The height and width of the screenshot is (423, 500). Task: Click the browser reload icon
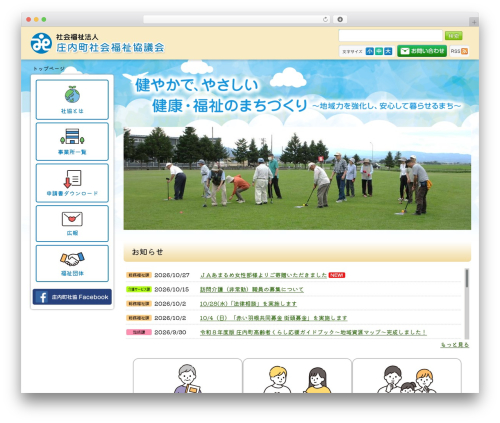click(325, 19)
